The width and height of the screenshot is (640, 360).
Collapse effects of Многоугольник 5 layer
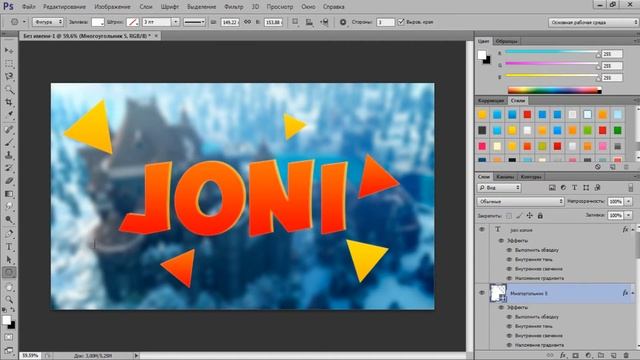pyautogui.click(x=633, y=293)
